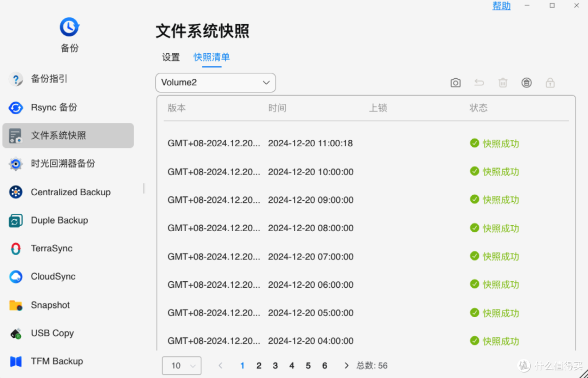Select snapshot row 2024-12-20 11:00:18
Screen dimensions: 588x378
[x=366, y=143]
